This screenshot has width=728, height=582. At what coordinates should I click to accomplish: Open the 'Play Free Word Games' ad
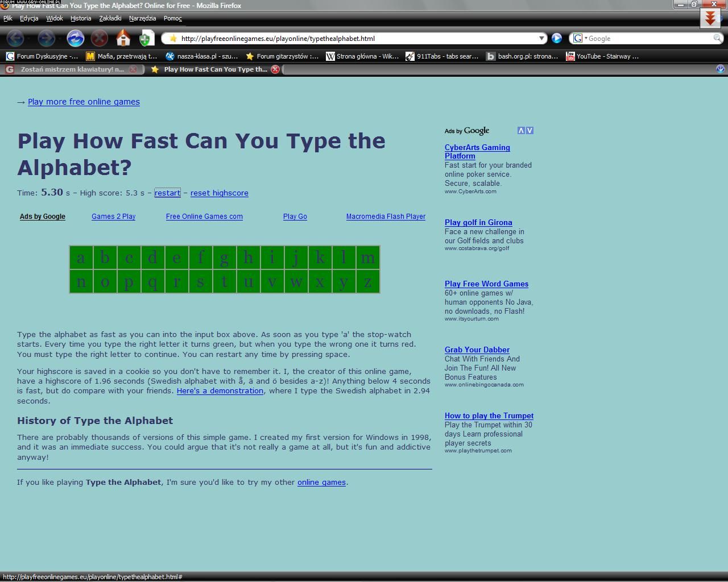486,284
